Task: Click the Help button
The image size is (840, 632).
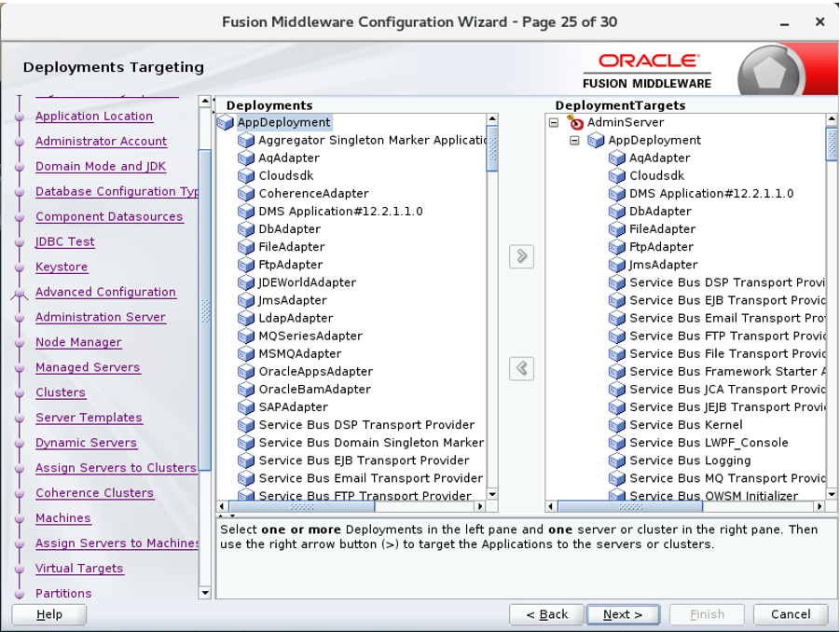Action: coord(49,614)
